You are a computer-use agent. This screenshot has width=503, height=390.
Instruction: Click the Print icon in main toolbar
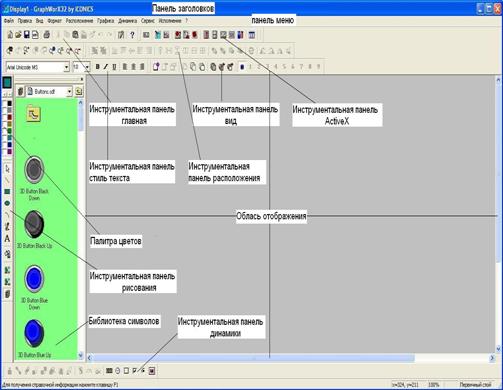coord(47,35)
